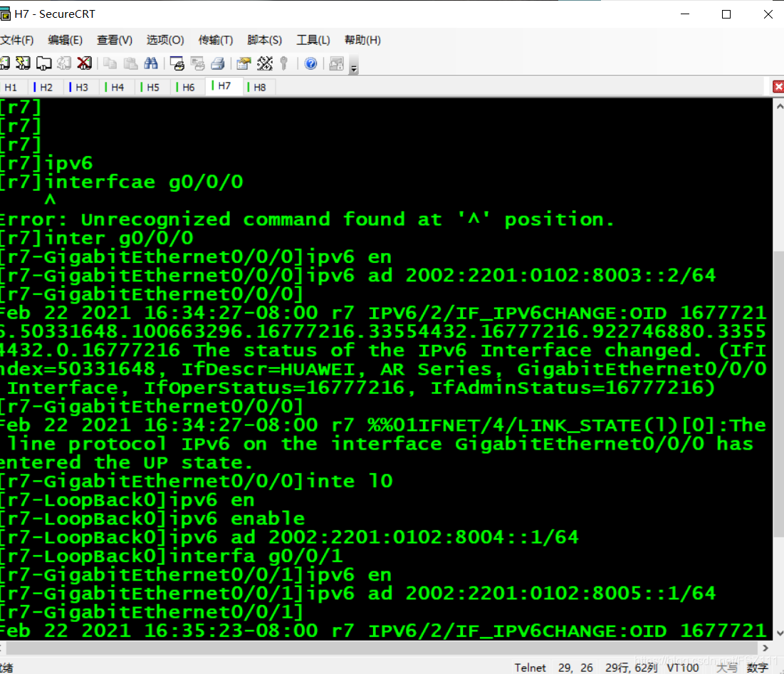Image resolution: width=784 pixels, height=674 pixels.
Task: Click the Find binoculars icon
Action: click(151, 63)
